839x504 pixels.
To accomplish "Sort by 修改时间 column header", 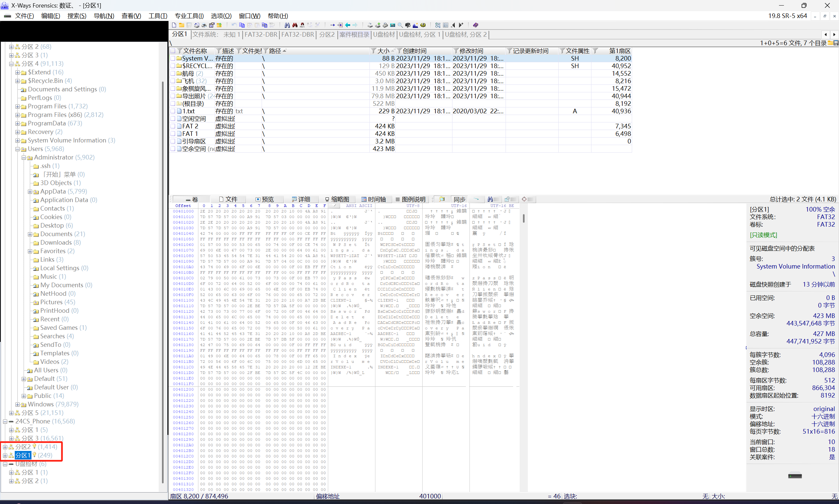I will [x=471, y=51].
